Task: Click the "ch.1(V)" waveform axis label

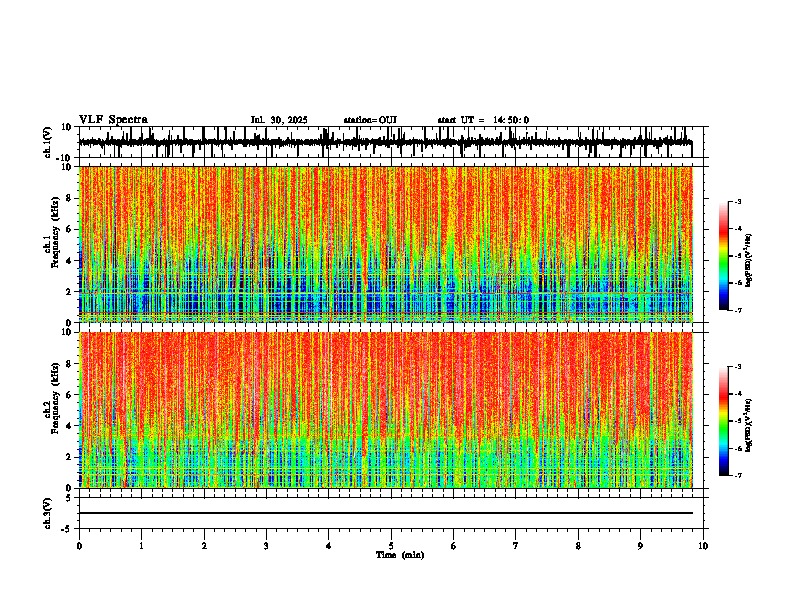Action: pyautogui.click(x=48, y=142)
